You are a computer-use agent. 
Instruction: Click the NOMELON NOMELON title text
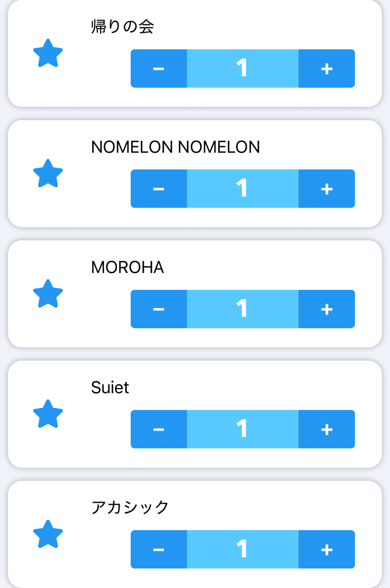[175, 147]
